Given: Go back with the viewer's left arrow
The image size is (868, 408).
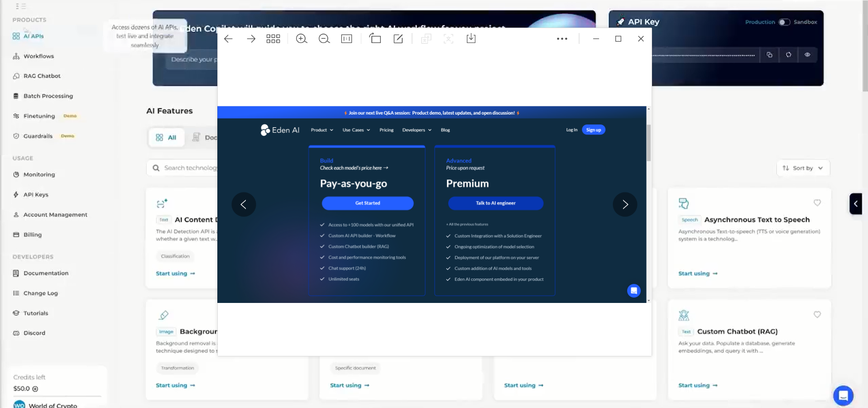Looking at the screenshot, I should [x=228, y=39].
